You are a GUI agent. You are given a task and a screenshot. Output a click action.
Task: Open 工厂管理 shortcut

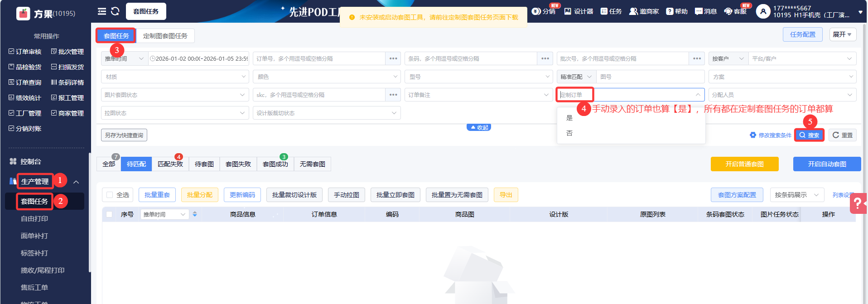click(x=25, y=113)
